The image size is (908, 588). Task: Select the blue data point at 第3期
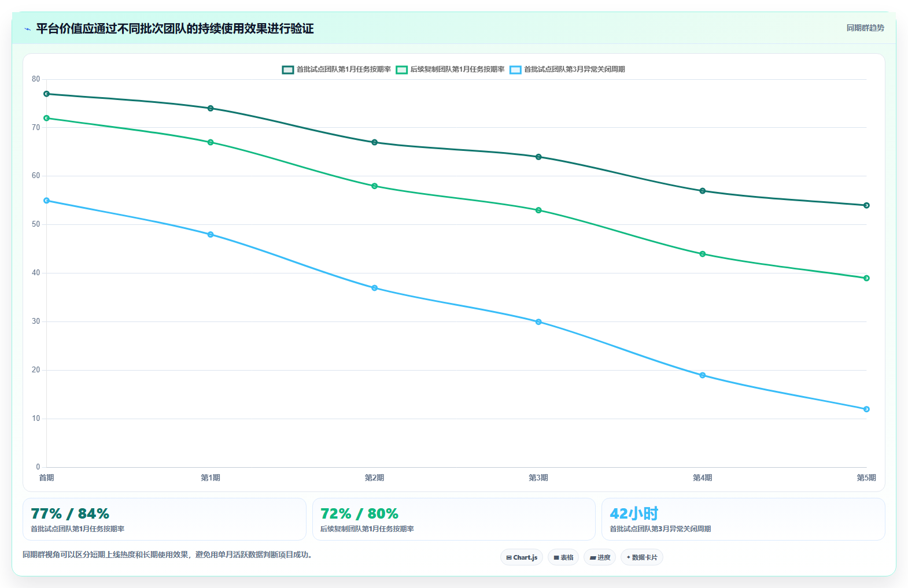coord(538,321)
